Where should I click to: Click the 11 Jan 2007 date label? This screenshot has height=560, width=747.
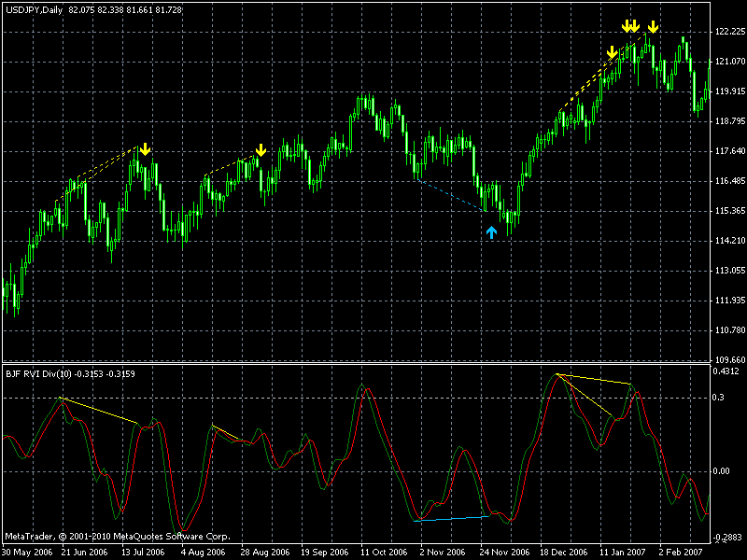pyautogui.click(x=623, y=553)
